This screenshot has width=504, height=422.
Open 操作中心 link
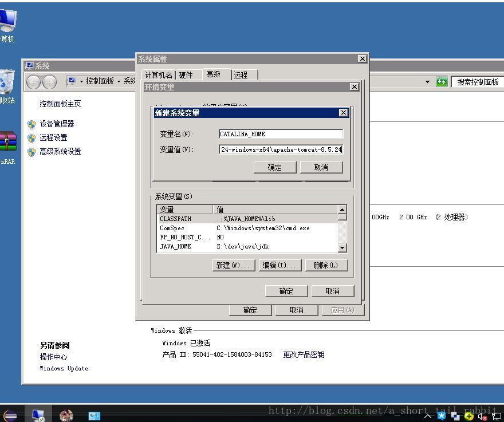pos(53,357)
